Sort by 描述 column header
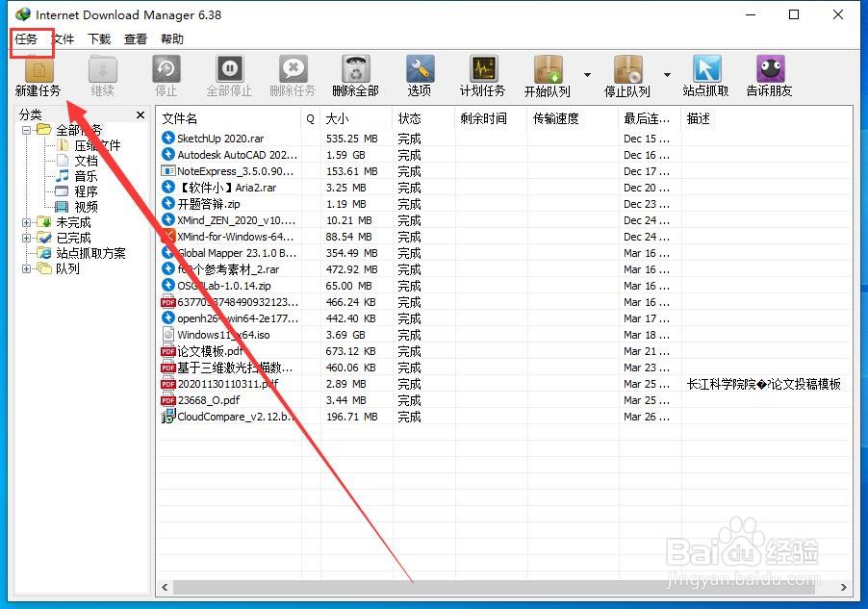Image resolution: width=868 pixels, height=609 pixels. 766,118
